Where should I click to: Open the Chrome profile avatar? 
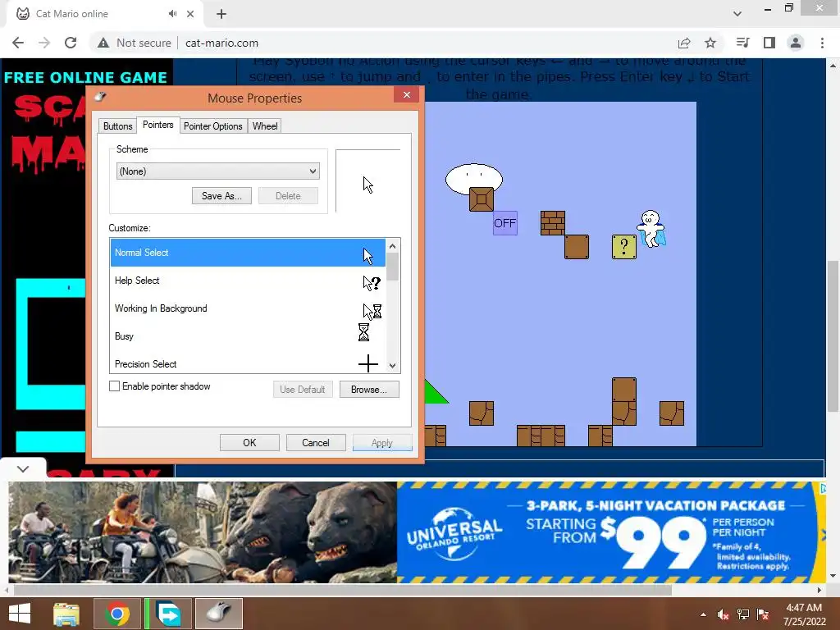click(x=796, y=43)
